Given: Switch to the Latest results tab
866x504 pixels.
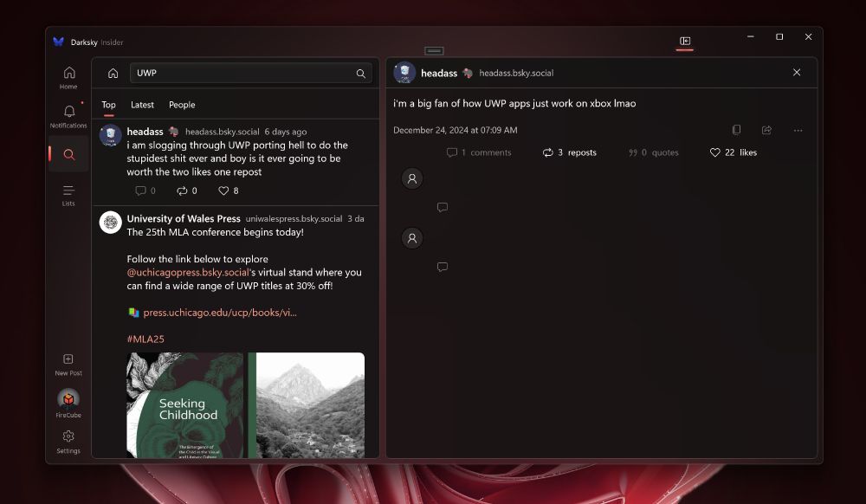Looking at the screenshot, I should [x=142, y=105].
